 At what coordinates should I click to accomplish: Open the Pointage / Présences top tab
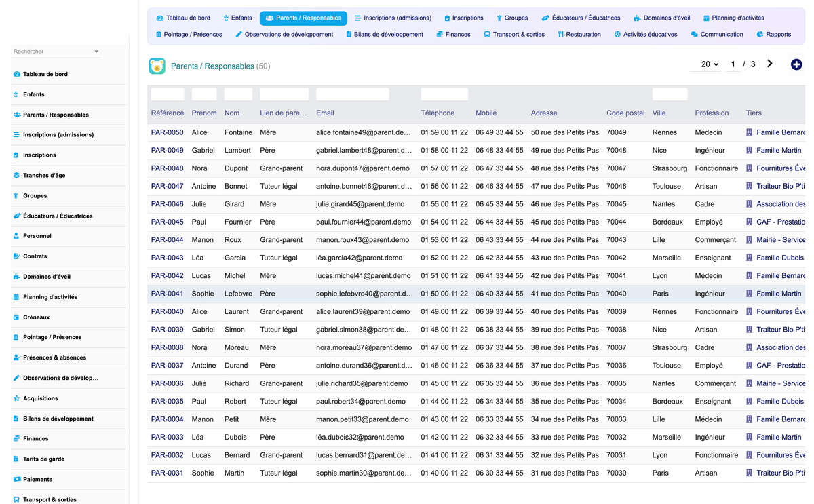click(189, 34)
